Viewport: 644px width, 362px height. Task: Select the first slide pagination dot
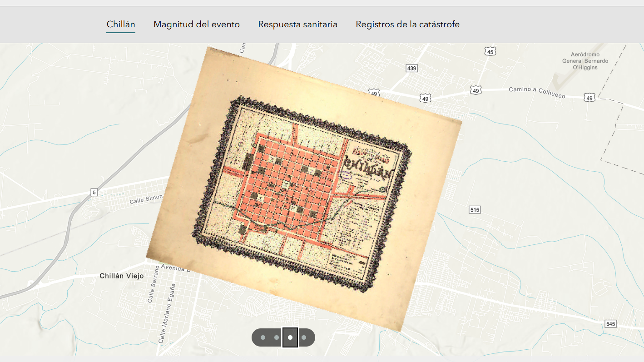pyautogui.click(x=263, y=337)
